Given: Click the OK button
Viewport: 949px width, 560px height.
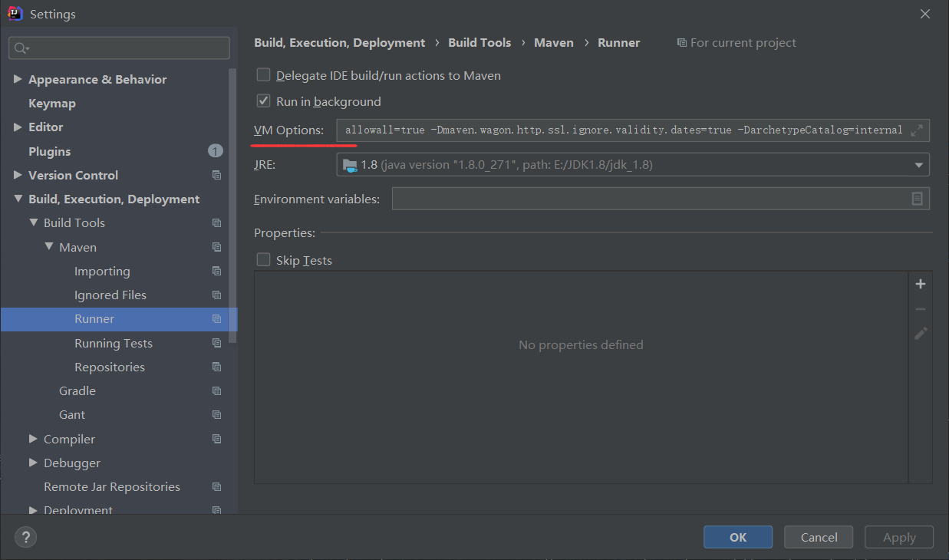Looking at the screenshot, I should pyautogui.click(x=738, y=537).
